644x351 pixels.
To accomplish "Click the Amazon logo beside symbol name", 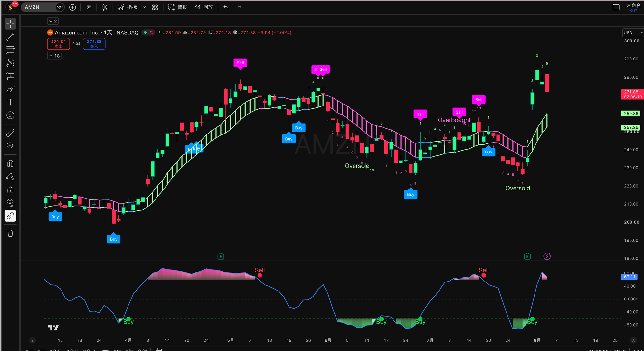I will (50, 32).
